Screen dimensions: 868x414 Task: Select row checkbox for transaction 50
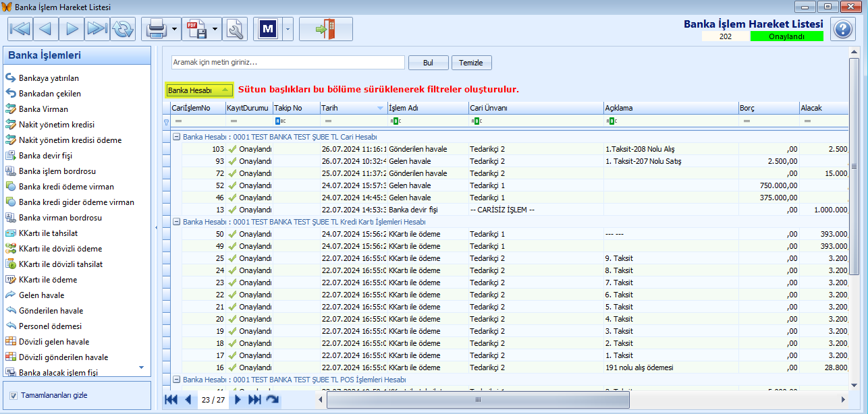click(x=167, y=234)
